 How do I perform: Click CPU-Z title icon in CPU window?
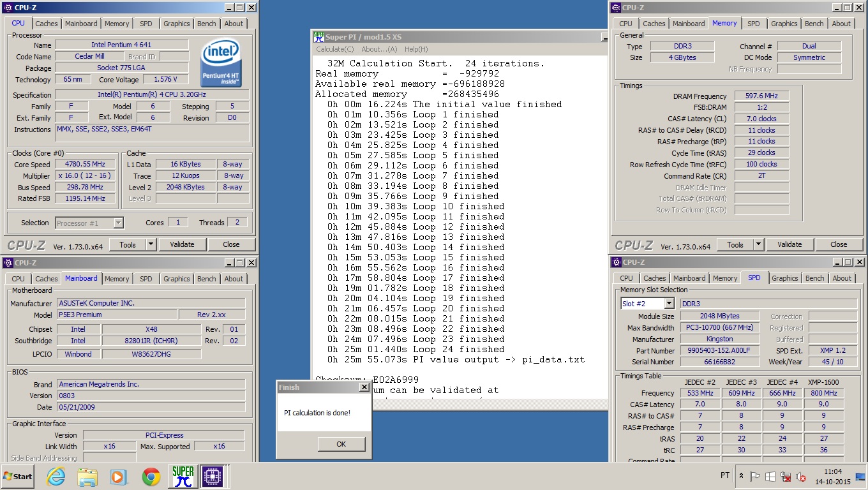[8, 8]
